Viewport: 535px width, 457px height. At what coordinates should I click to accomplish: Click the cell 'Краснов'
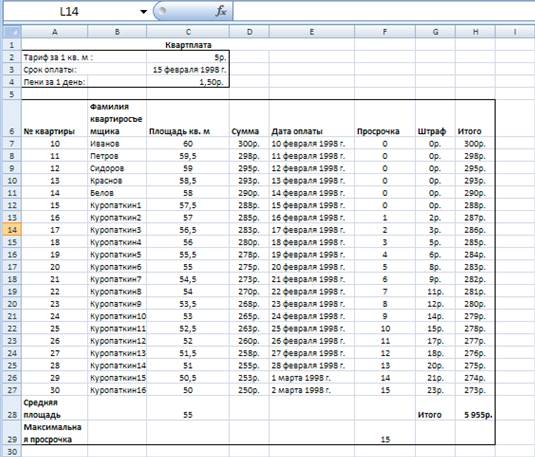click(106, 181)
